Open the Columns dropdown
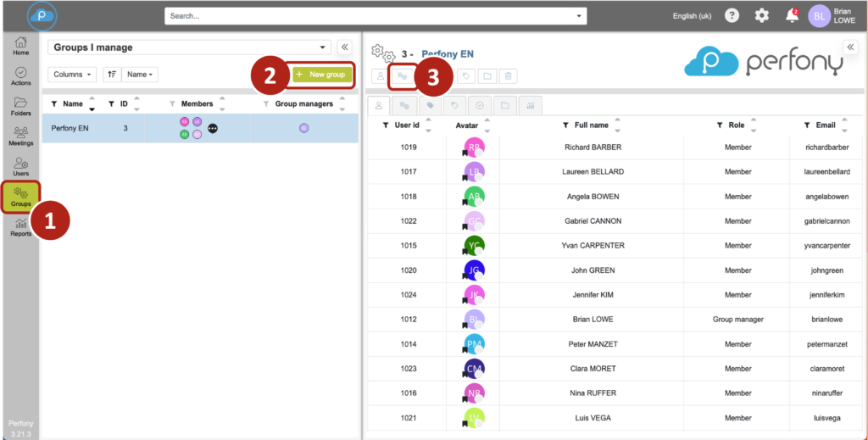Viewport: 868px width, 440px height. pos(71,75)
